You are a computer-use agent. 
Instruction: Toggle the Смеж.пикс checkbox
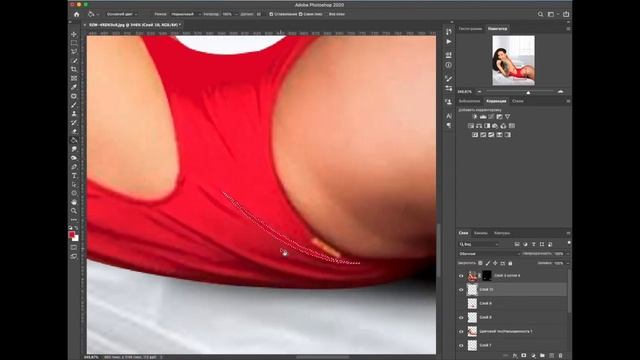click(300, 14)
